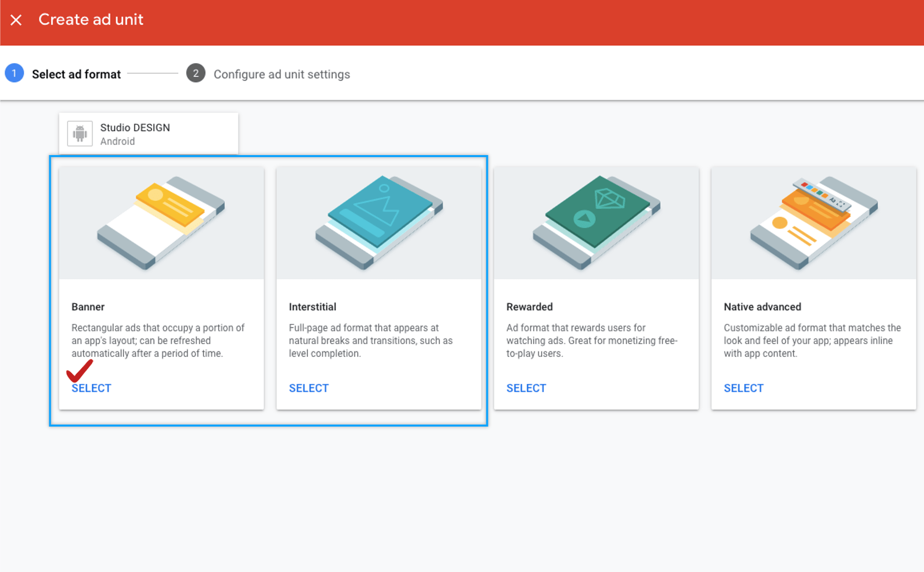Click the Native advanced card title

762,307
